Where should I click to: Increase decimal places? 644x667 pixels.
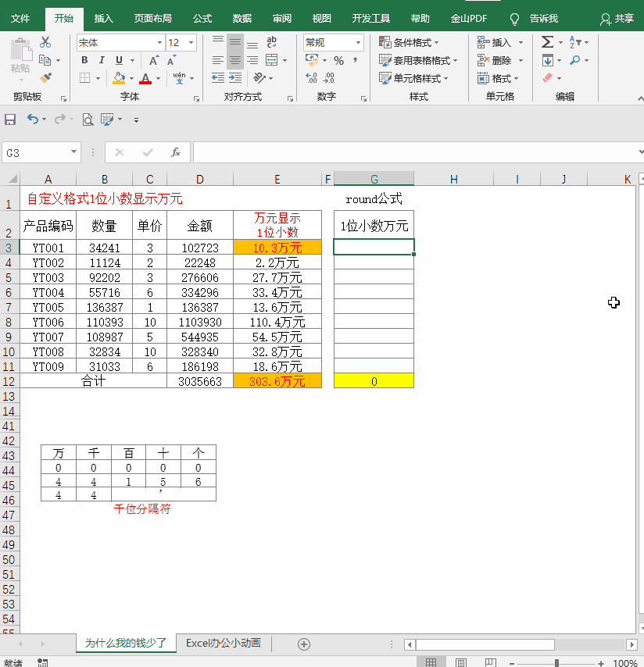311,78
